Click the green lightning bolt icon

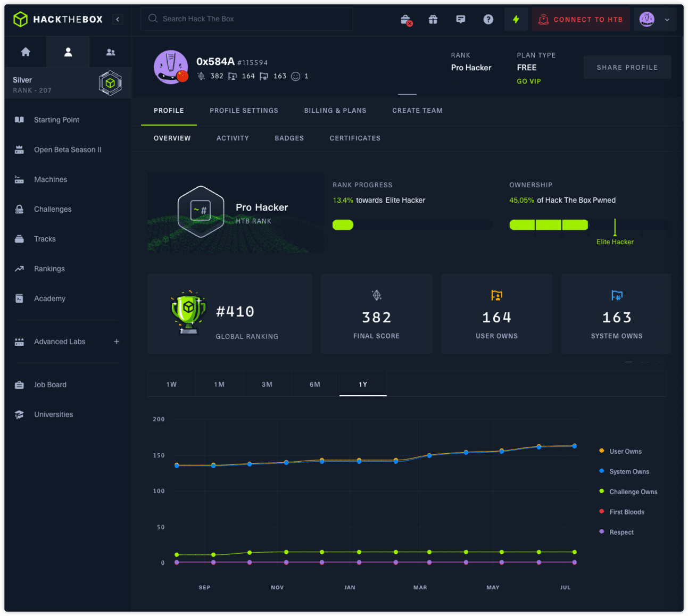click(x=516, y=20)
